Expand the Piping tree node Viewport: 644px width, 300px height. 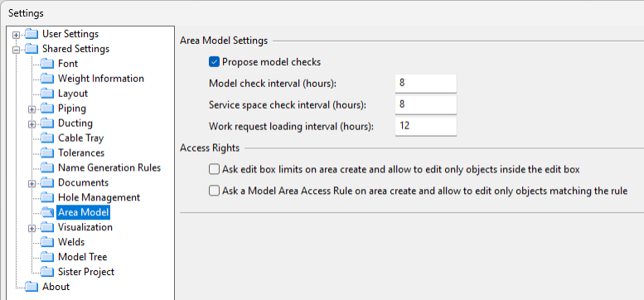(32, 109)
